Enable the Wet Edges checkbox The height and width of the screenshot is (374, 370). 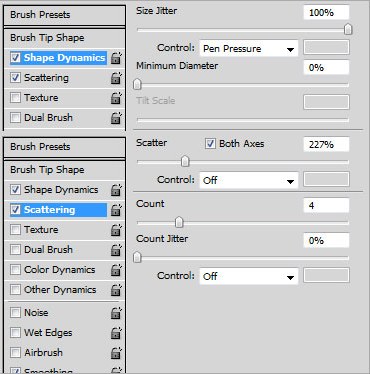click(15, 332)
